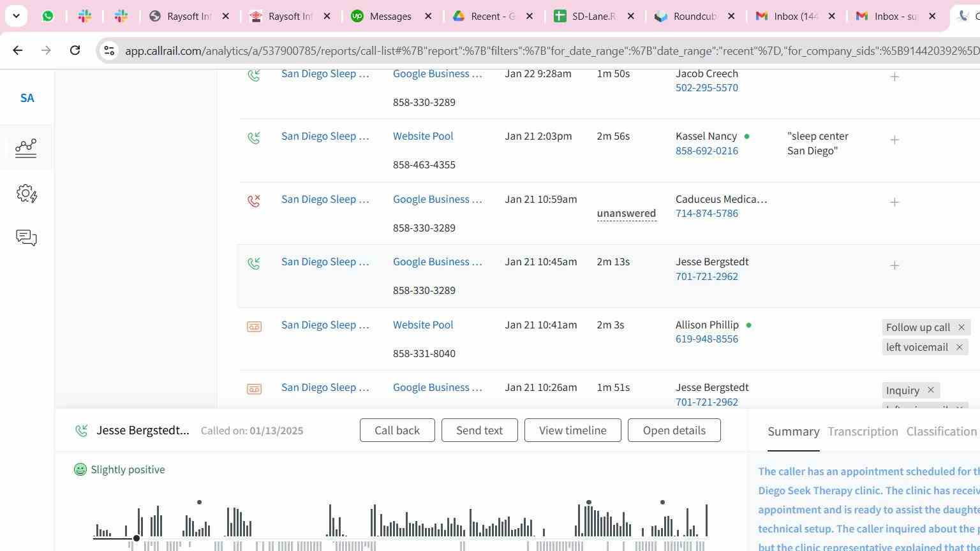The height and width of the screenshot is (551, 980).
Task: Open the settings gear sidebar icon
Action: click(x=27, y=193)
